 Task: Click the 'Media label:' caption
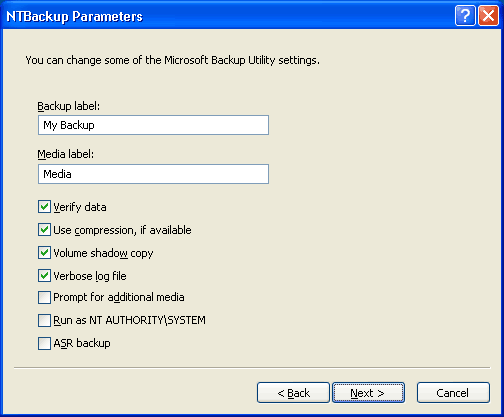pos(66,154)
